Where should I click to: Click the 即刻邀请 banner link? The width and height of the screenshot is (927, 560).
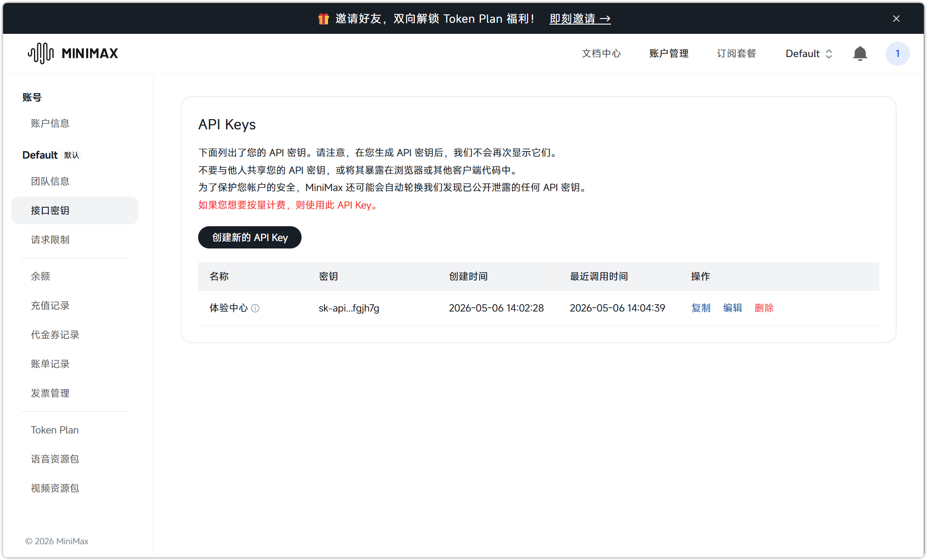pyautogui.click(x=580, y=19)
